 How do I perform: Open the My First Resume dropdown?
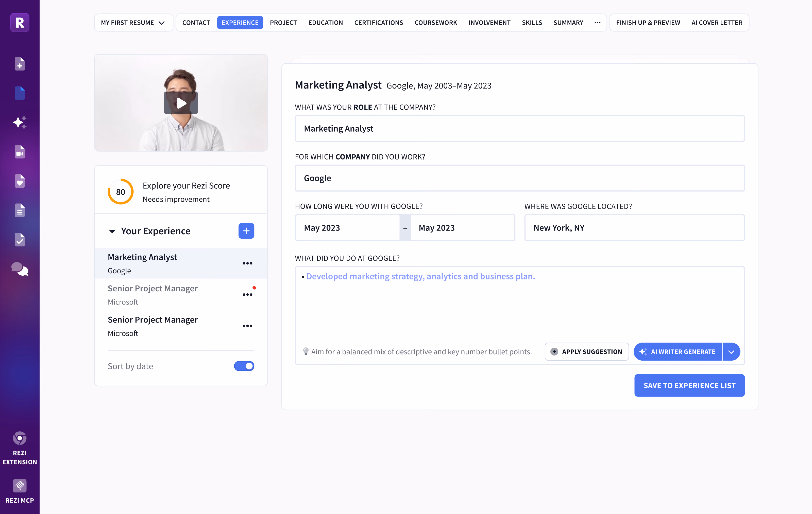click(133, 23)
